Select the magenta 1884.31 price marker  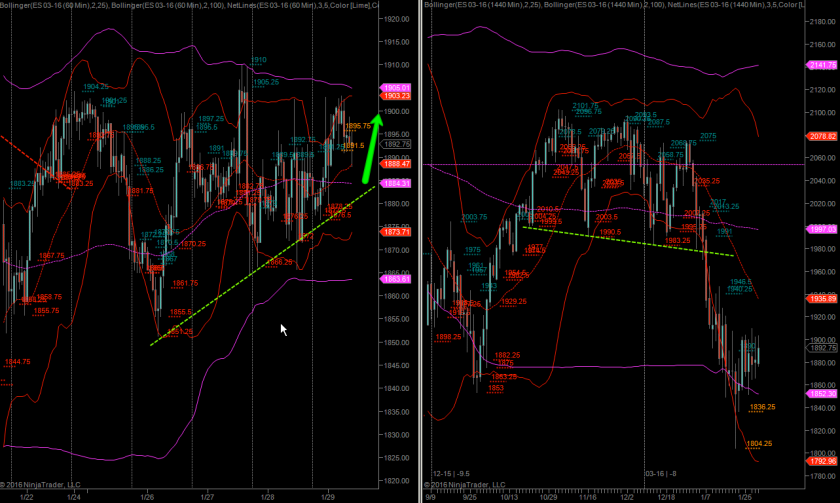(x=395, y=184)
